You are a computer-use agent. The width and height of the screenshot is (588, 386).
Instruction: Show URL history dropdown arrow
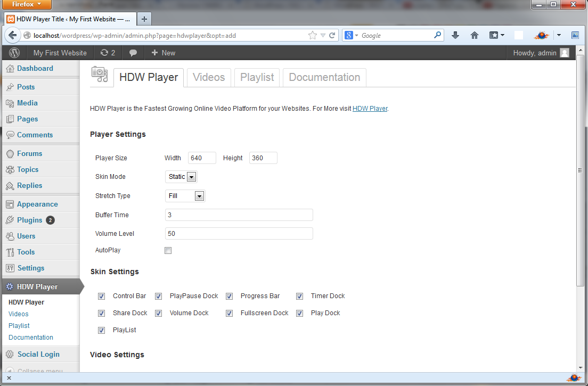pyautogui.click(x=323, y=36)
